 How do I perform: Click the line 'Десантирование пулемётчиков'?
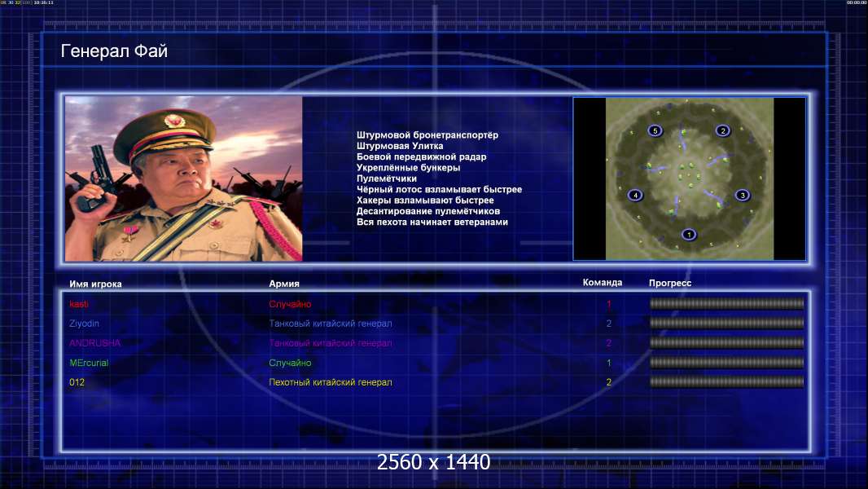click(428, 211)
